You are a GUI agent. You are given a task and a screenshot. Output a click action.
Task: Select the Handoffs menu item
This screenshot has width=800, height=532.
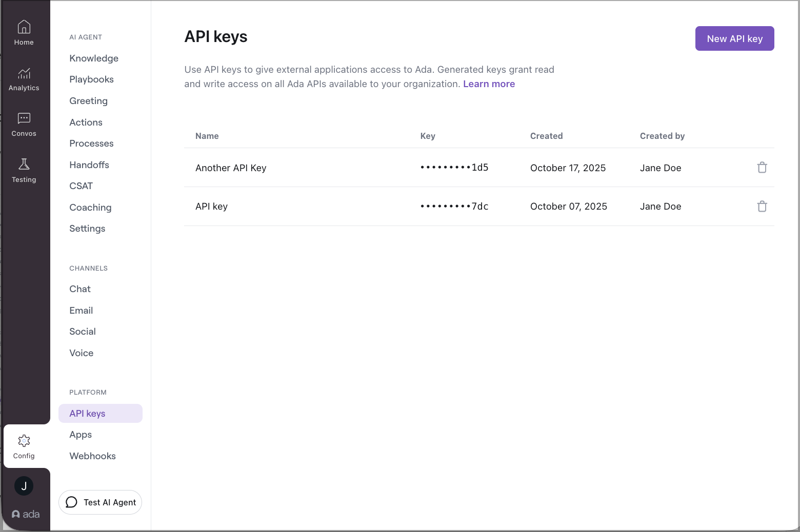[89, 165]
